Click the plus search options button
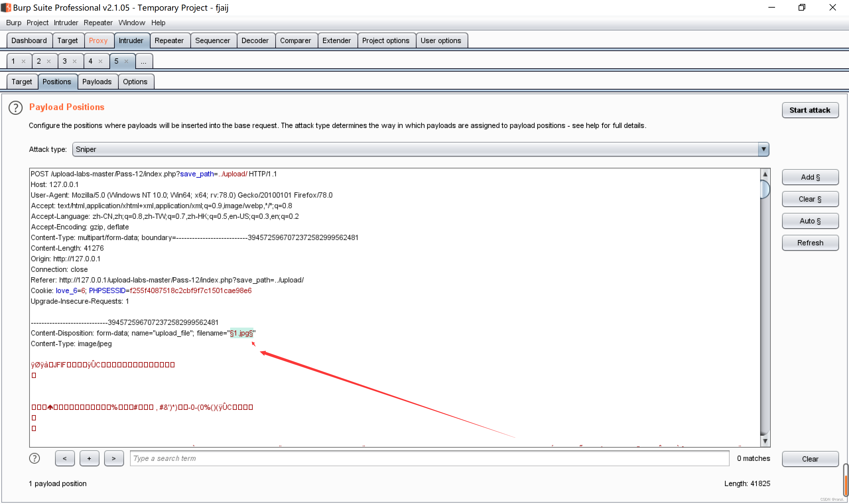Viewport: 849px width, 504px height. pos(89,458)
